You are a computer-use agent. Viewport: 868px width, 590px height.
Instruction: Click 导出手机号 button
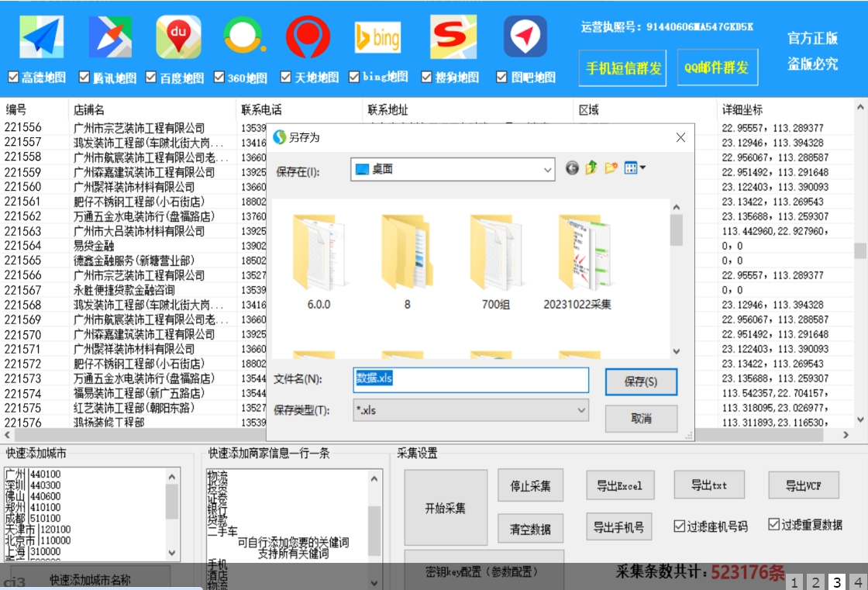[619, 527]
